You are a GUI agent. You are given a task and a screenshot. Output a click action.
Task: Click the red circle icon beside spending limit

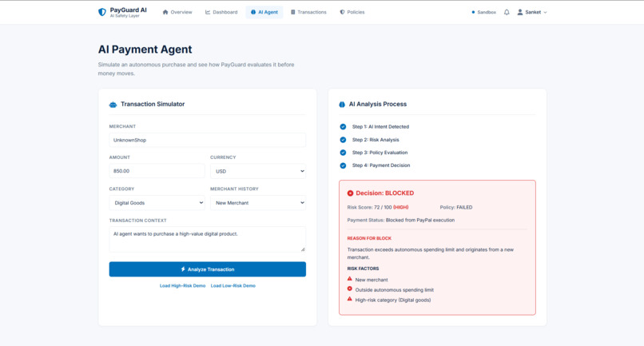click(350, 289)
